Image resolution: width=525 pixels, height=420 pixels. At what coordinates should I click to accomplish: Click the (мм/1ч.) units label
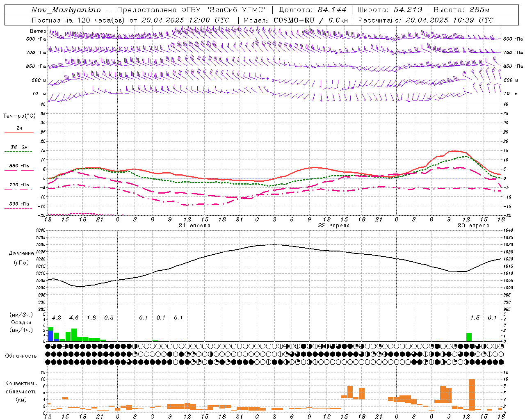(21, 330)
